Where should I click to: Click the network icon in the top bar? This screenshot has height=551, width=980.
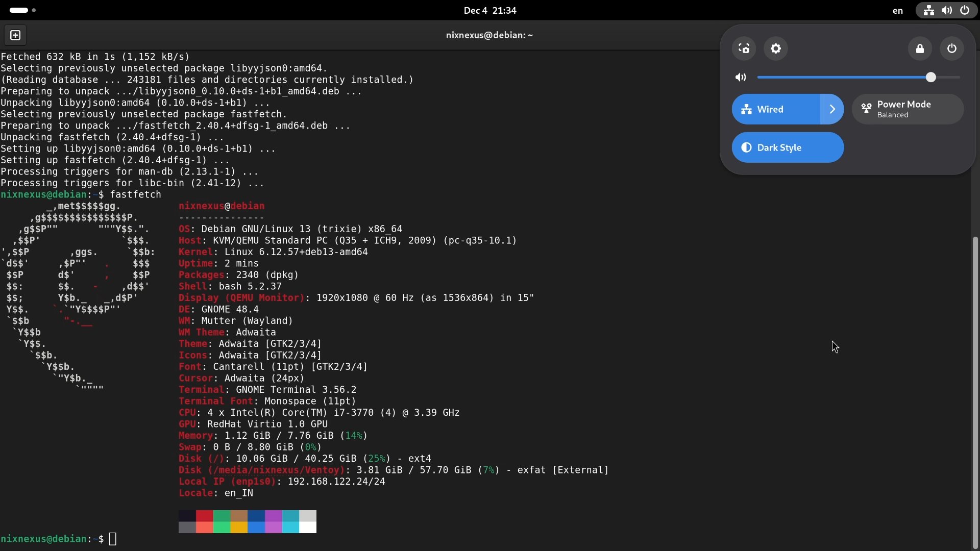point(928,10)
